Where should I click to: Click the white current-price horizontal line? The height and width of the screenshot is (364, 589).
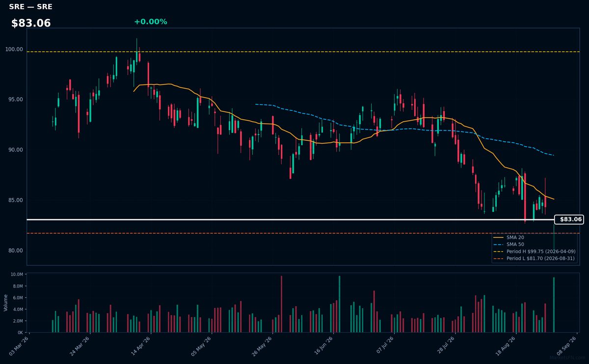pyautogui.click(x=290, y=219)
